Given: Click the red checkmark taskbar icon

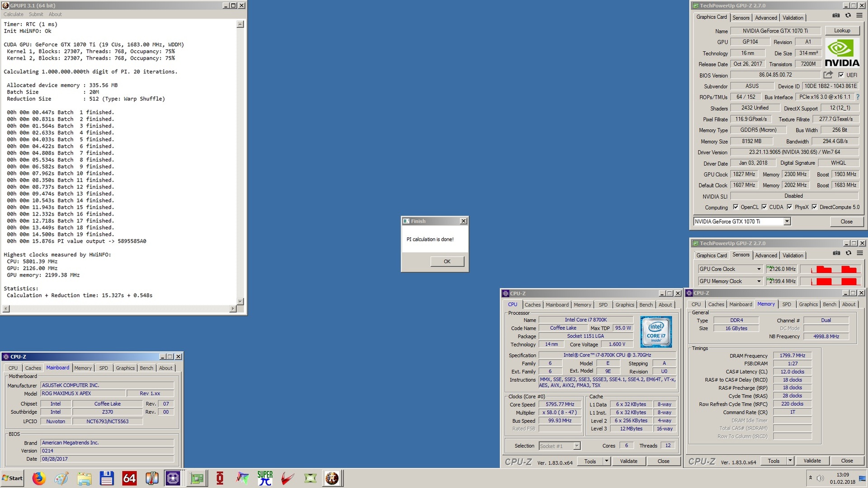Looking at the screenshot, I should (288, 478).
